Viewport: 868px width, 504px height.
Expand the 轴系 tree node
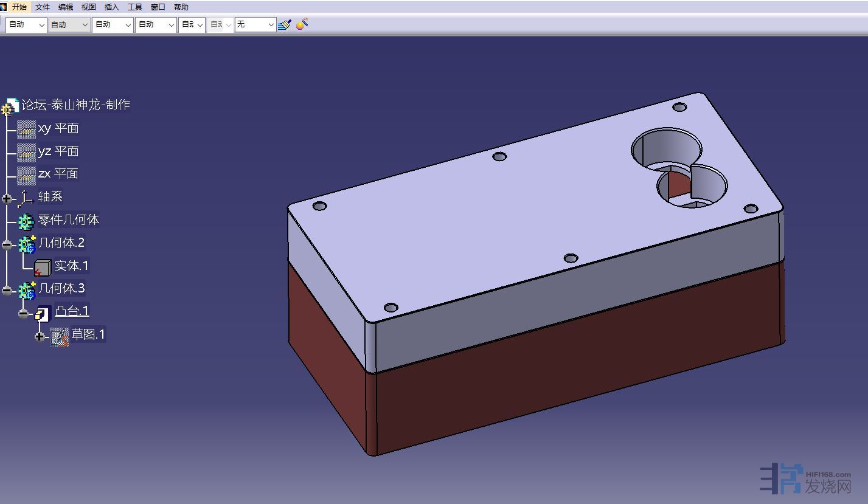click(x=7, y=198)
